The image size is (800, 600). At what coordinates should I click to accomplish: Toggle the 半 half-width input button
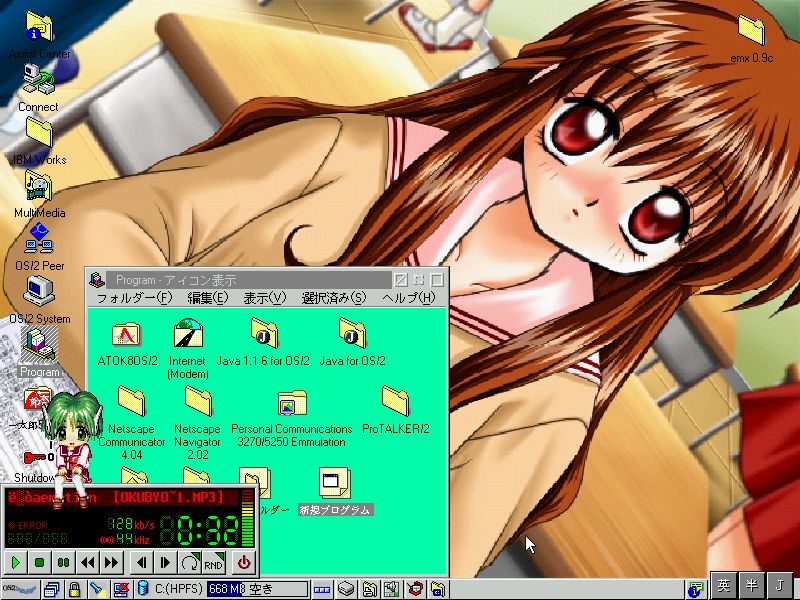pos(752,585)
